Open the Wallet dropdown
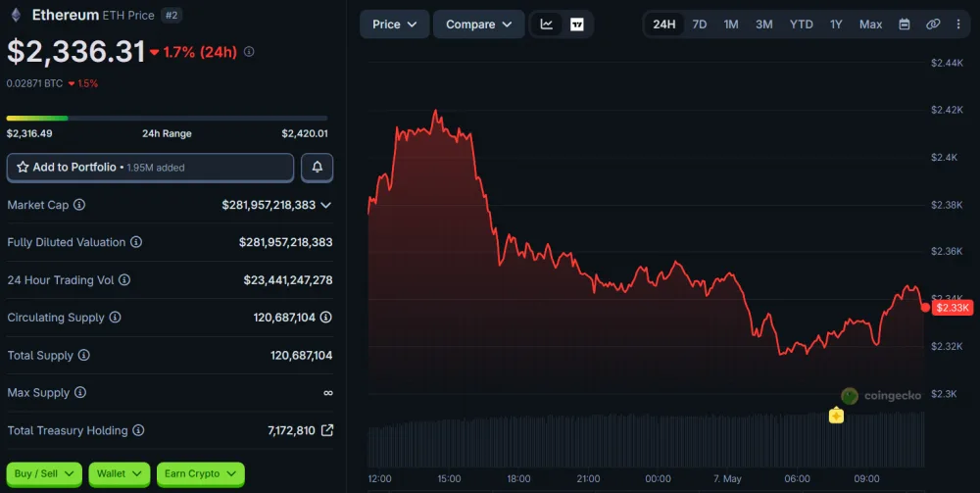The image size is (980, 493). (x=119, y=473)
